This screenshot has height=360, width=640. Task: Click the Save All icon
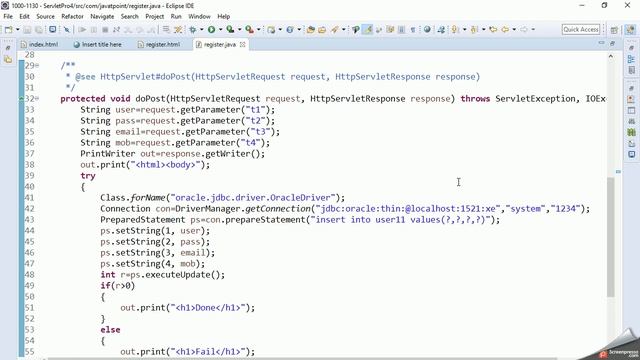tap(38, 29)
